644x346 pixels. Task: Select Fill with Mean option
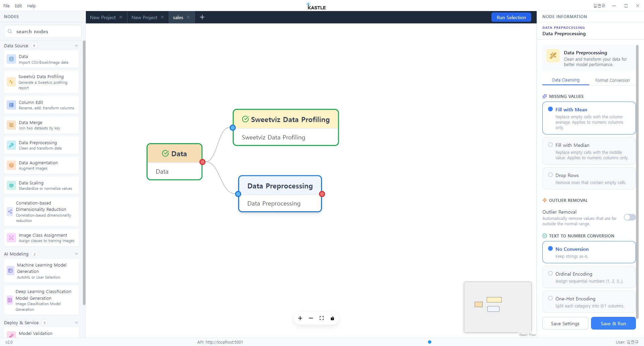[x=589, y=118]
